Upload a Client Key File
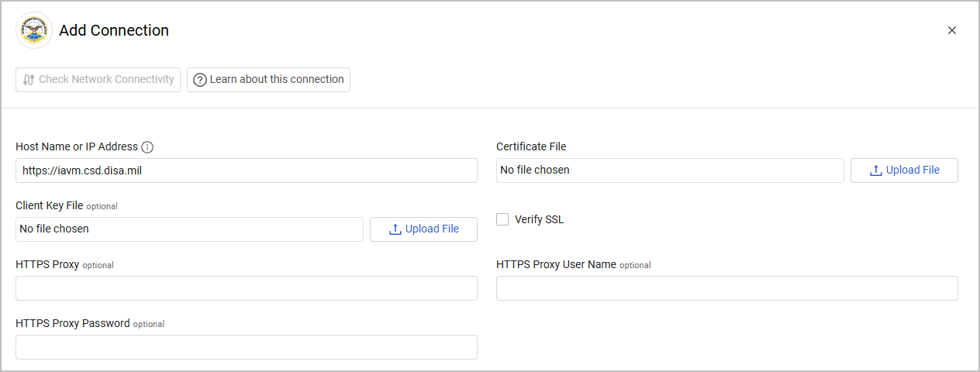The width and height of the screenshot is (980, 372). pyautogui.click(x=423, y=229)
